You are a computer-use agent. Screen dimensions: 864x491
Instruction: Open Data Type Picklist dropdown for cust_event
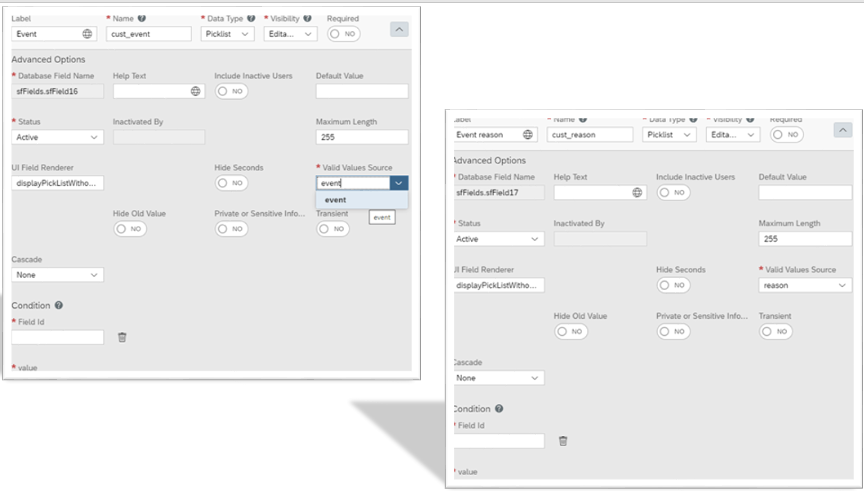point(228,34)
